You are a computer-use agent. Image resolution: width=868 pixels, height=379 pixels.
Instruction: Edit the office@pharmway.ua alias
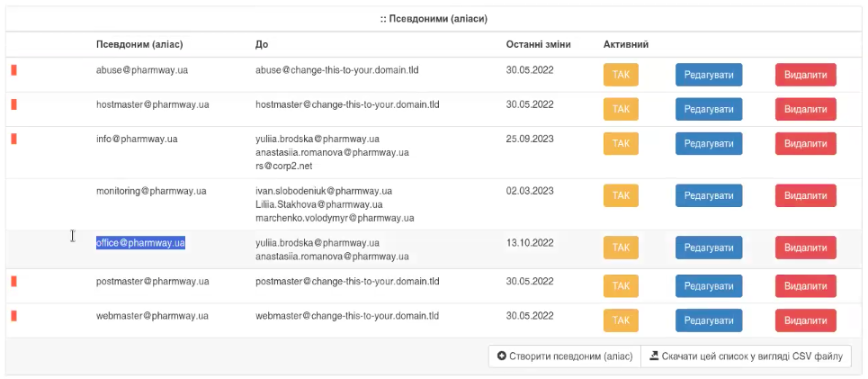(x=709, y=248)
